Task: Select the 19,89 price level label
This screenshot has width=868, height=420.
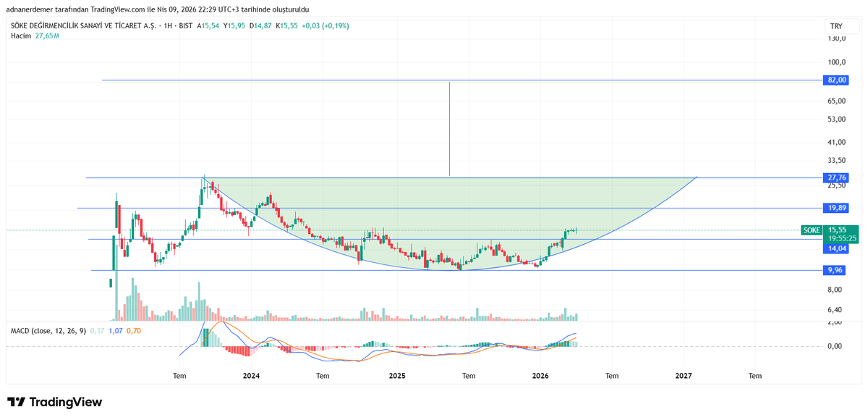Action: tap(837, 208)
